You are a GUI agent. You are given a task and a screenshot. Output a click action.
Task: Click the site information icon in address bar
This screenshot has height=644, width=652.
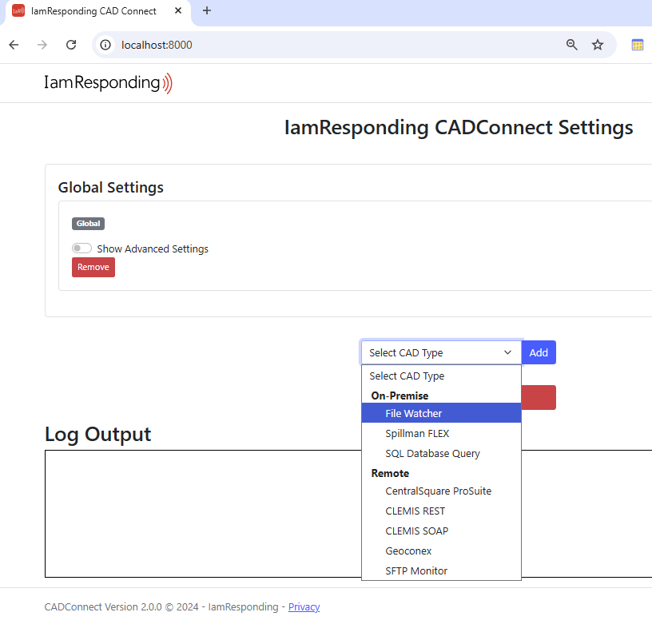[x=105, y=45]
